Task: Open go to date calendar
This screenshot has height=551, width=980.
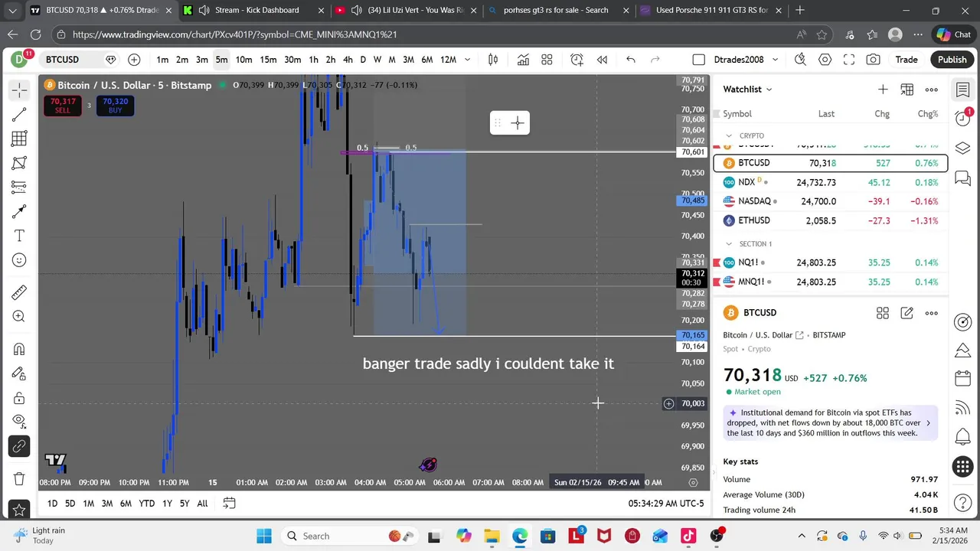Action: coord(229,504)
